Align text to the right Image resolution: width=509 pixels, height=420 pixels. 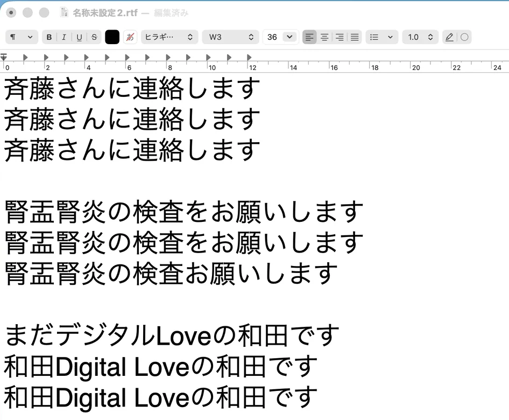tap(340, 37)
